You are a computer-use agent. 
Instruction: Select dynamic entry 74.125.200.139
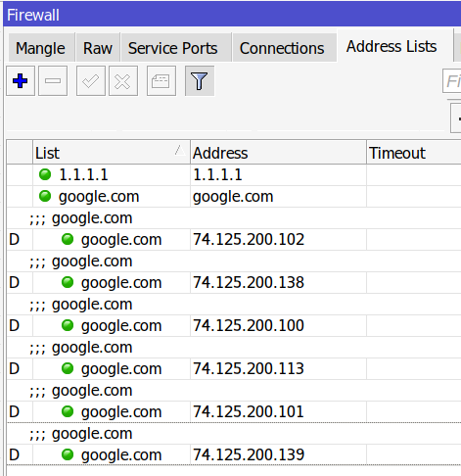click(x=234, y=454)
